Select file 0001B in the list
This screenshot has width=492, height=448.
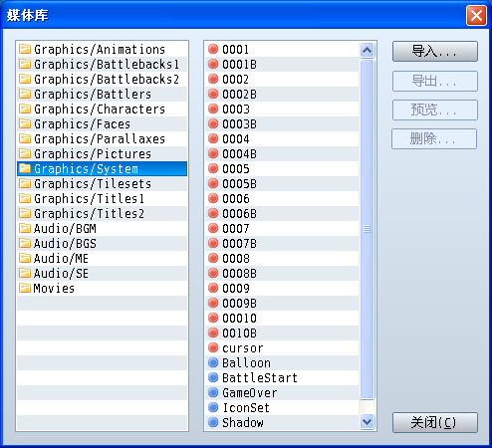tap(282, 64)
